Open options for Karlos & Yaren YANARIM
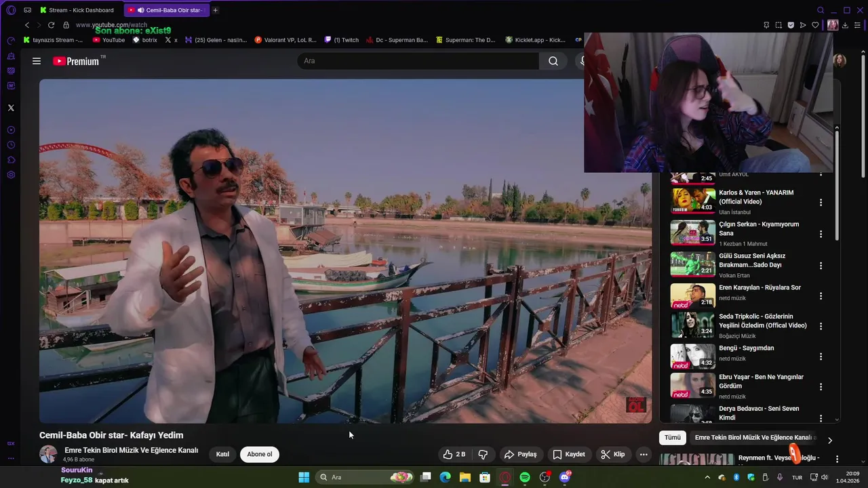This screenshot has width=868, height=488. point(821,203)
